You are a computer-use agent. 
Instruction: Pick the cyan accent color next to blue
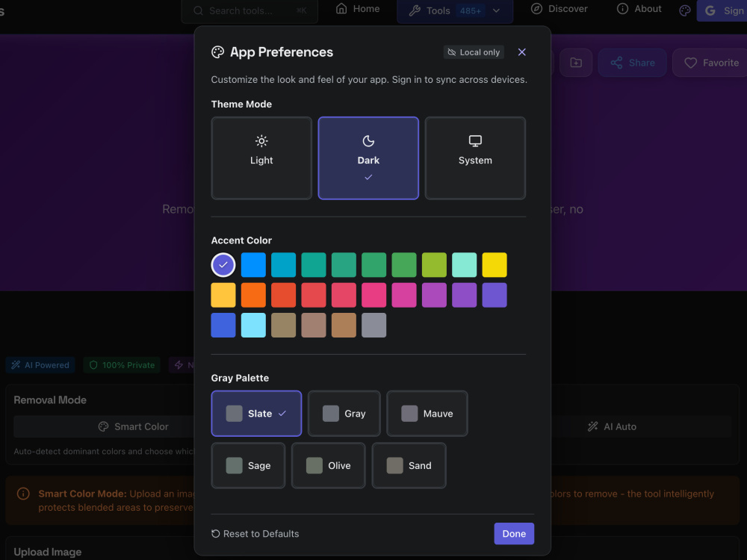pos(283,265)
